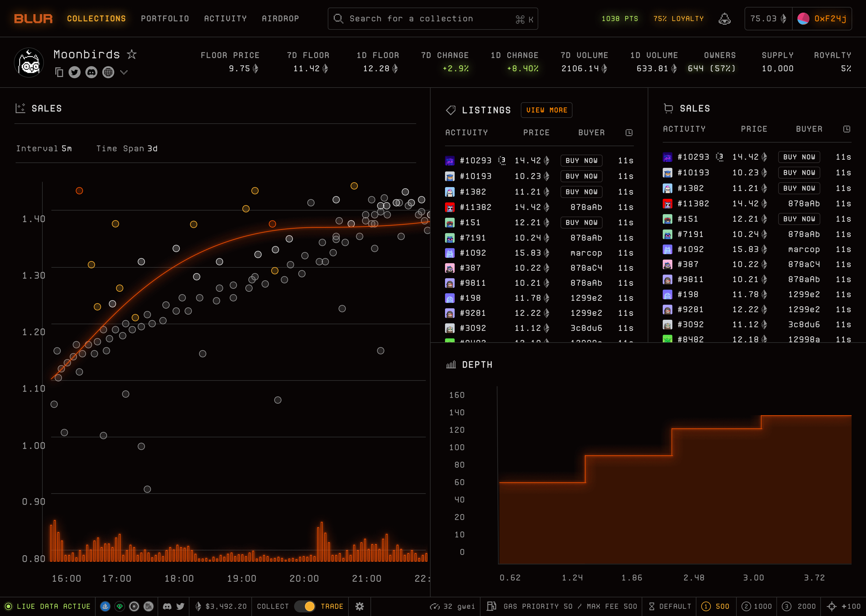The image size is (866, 616).
Task: Buy now #151 in the Listings panel
Action: coord(581,222)
